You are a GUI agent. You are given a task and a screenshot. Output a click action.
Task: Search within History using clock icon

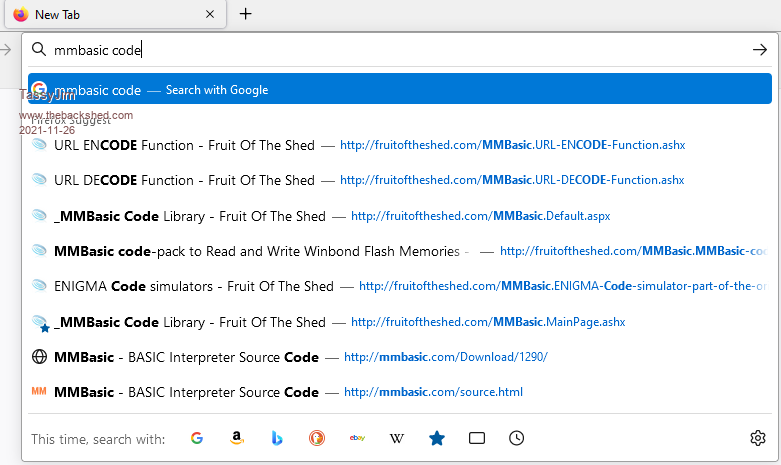(516, 438)
